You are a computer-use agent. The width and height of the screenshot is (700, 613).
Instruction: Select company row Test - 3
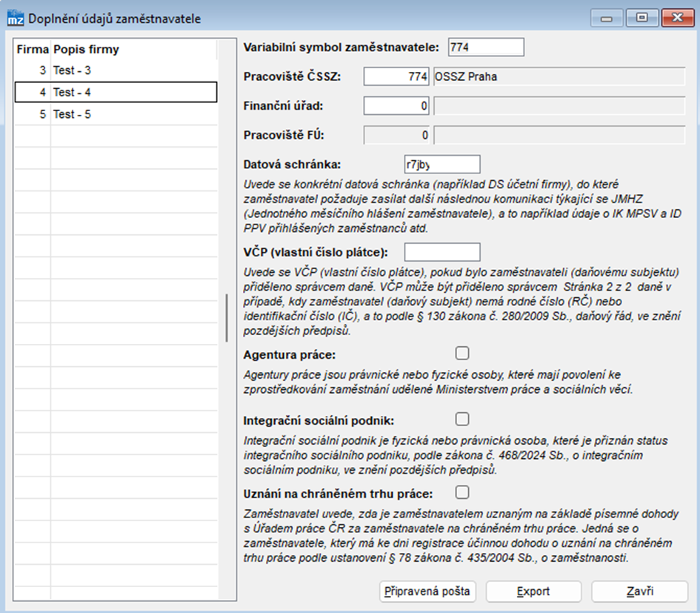pos(116,70)
